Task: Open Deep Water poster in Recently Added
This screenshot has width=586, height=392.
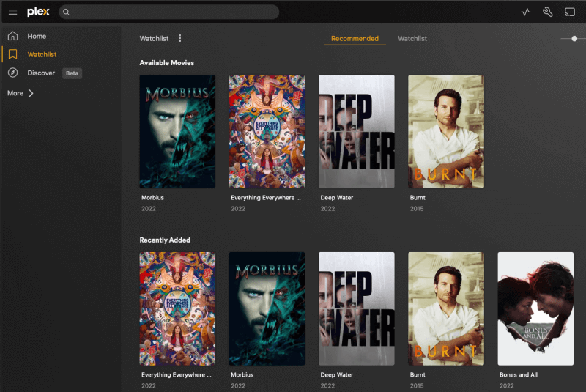Action: [357, 308]
